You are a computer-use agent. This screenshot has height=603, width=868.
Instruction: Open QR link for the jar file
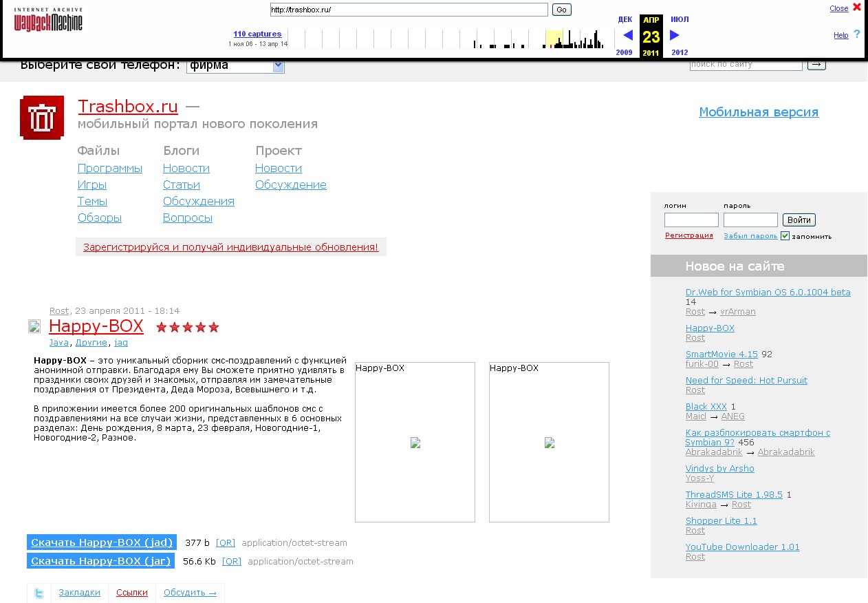(x=232, y=562)
